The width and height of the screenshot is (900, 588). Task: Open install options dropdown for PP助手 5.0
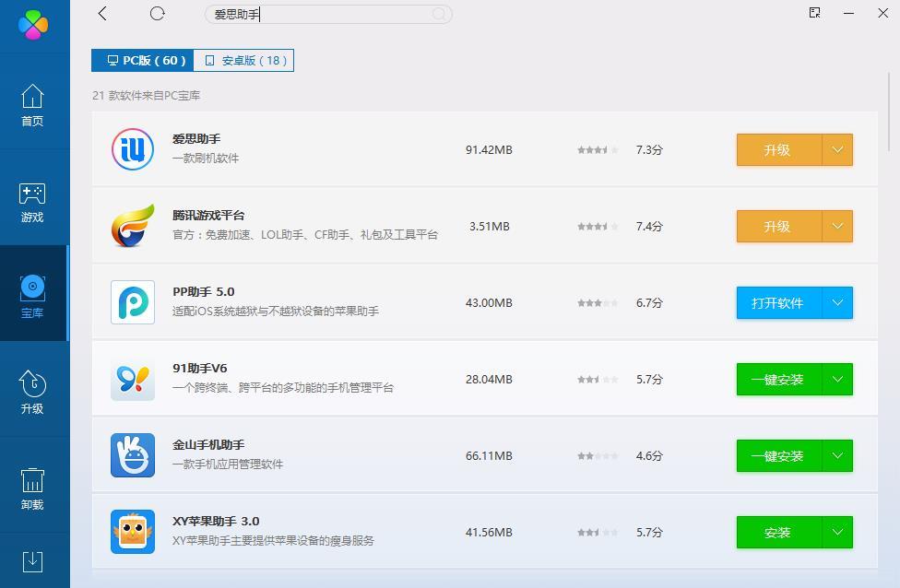[837, 302]
